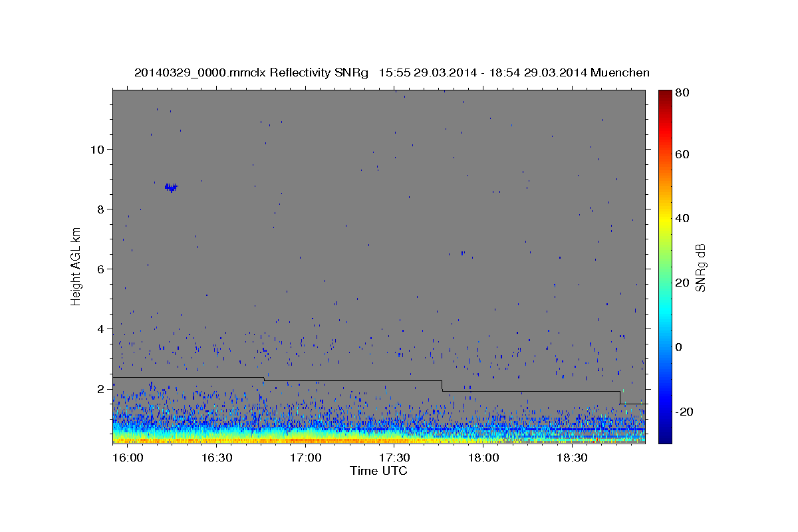798x532 pixels.
Task: Click the '16:00' time axis label
Action: (x=128, y=458)
